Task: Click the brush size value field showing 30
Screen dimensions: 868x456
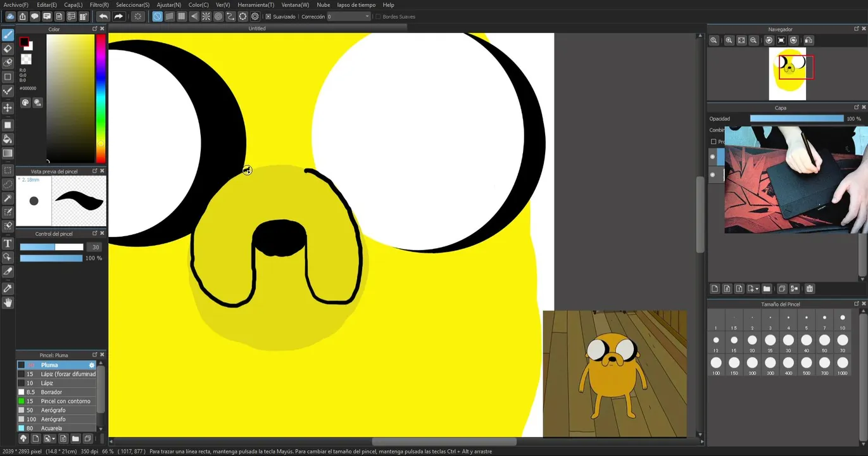Action: [96, 247]
